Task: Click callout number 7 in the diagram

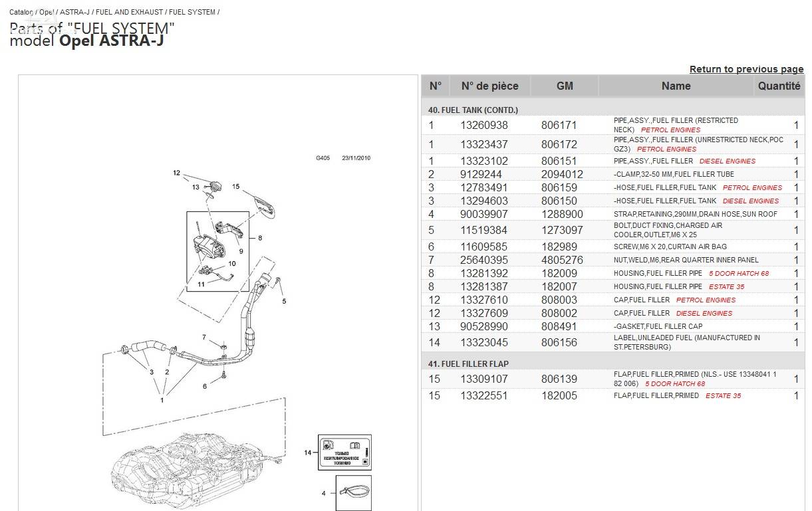Action: 204,337
